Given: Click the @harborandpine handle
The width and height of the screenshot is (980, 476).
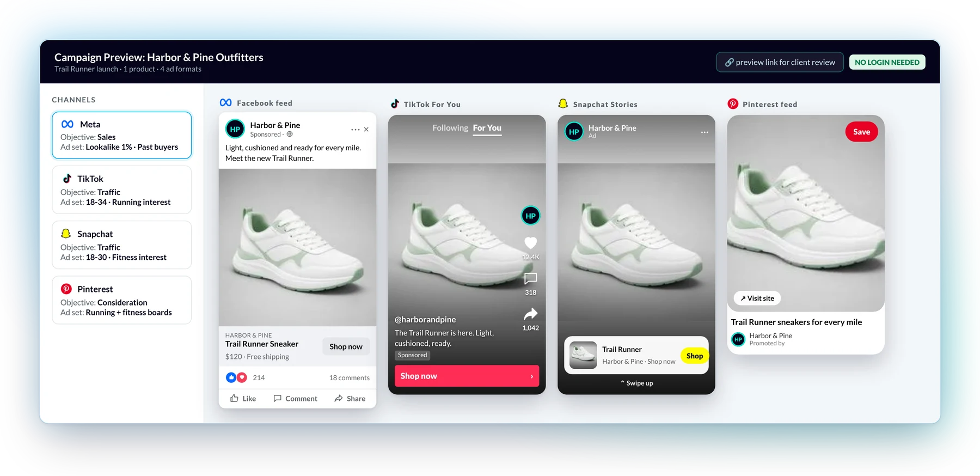Looking at the screenshot, I should click(x=425, y=320).
